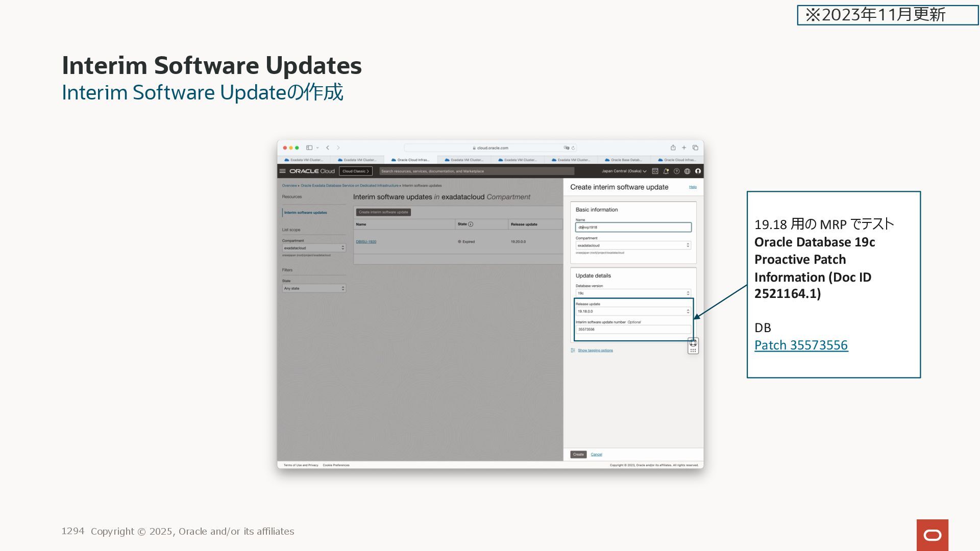Click the State column info icon
The height and width of the screenshot is (551, 980).
471,224
